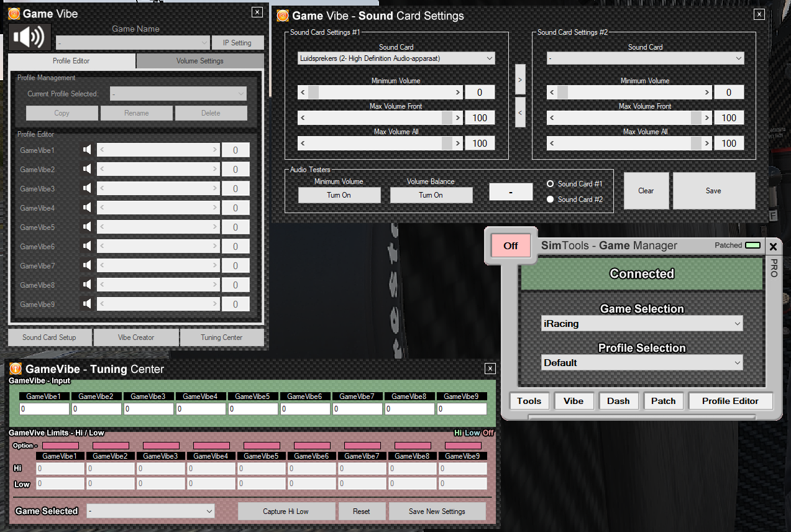Image resolution: width=791 pixels, height=532 pixels.
Task: Click the GameVibe6 Low limit field
Action: pyautogui.click(x=312, y=484)
